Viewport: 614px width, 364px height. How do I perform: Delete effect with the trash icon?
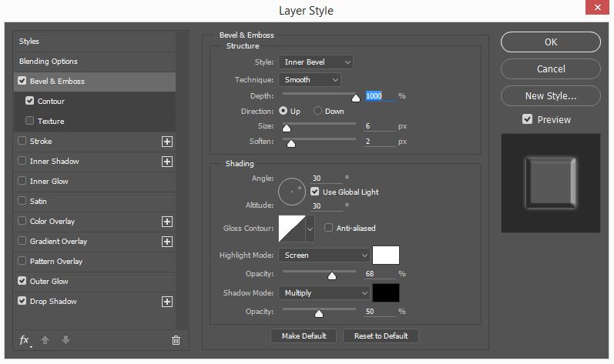click(x=176, y=340)
